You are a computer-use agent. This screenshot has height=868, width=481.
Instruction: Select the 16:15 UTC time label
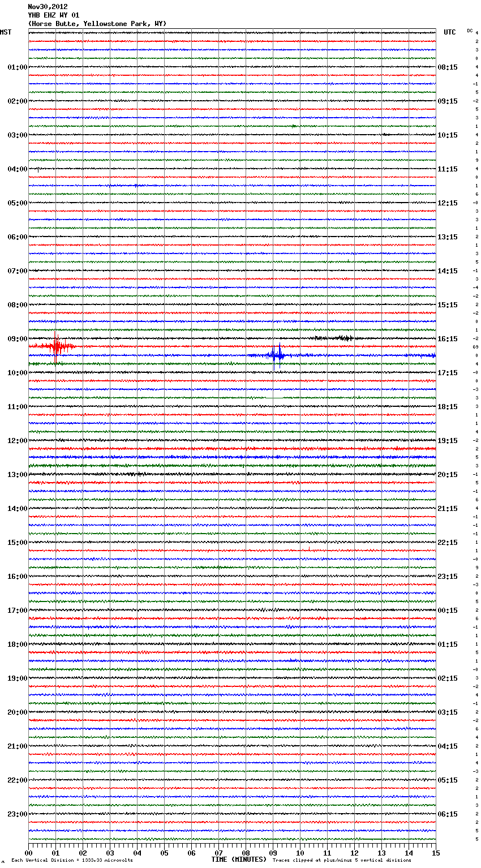[448, 339]
